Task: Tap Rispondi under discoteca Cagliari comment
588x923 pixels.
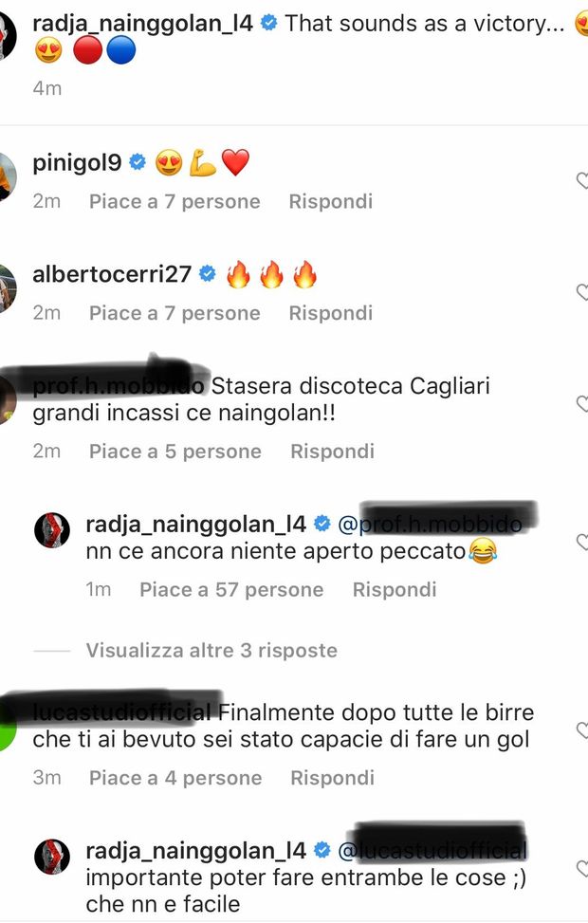Action: coord(333,452)
